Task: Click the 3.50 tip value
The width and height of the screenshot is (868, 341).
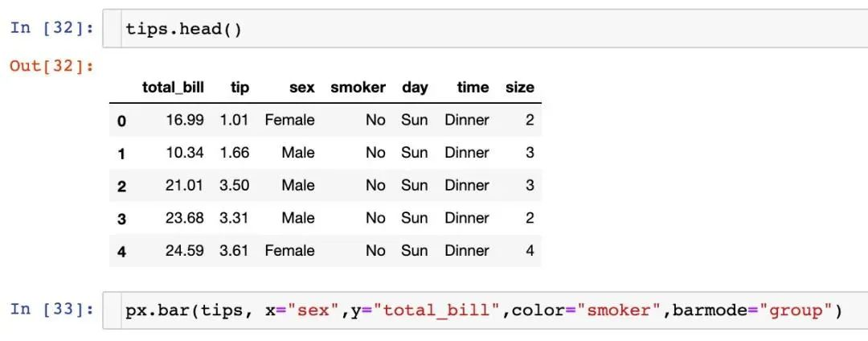Action: (x=234, y=185)
